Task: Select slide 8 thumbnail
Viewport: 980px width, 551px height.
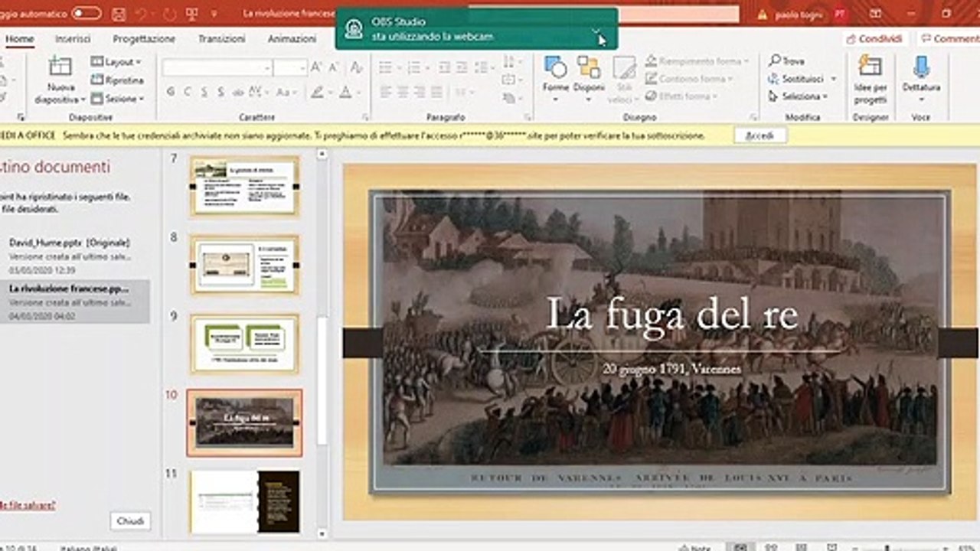Action: pos(244,264)
